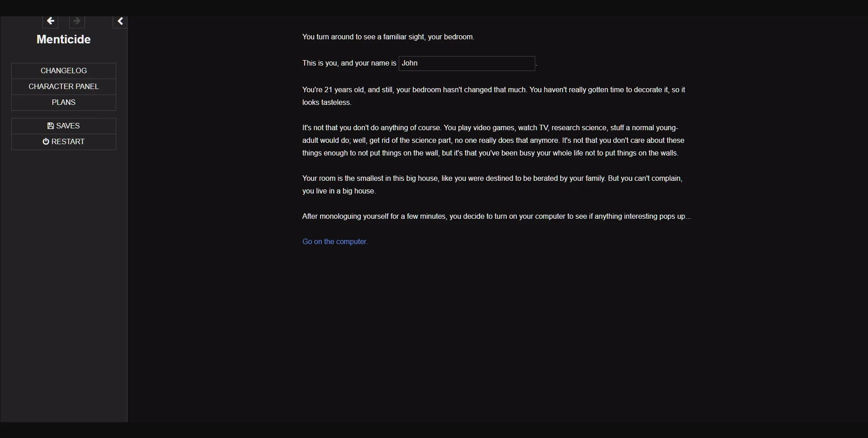Click the RESTART button
This screenshot has height=438, width=868.
pyautogui.click(x=64, y=141)
